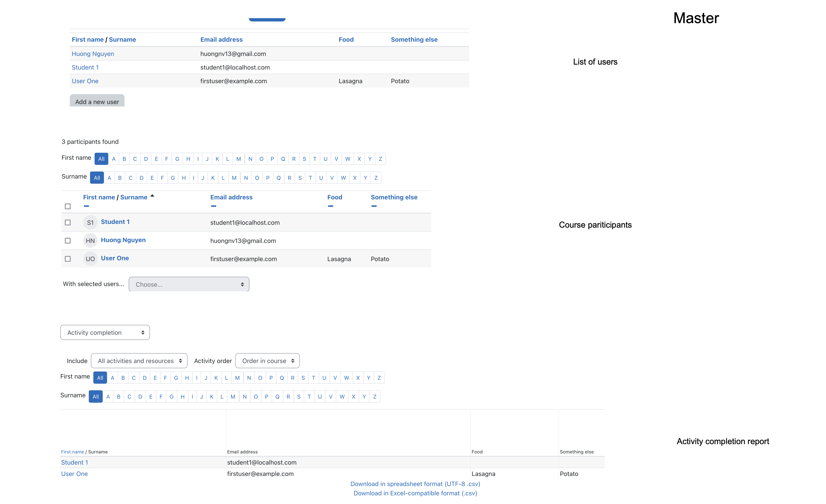Click the UO avatar of User One
826x504 pixels.
(90, 259)
